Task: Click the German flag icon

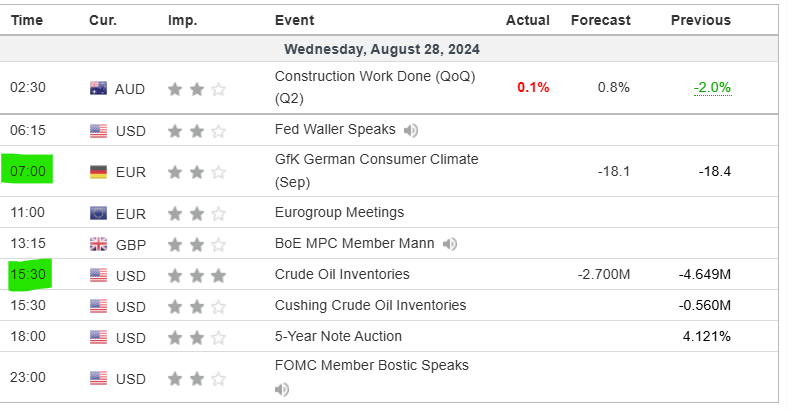Action: [x=98, y=171]
